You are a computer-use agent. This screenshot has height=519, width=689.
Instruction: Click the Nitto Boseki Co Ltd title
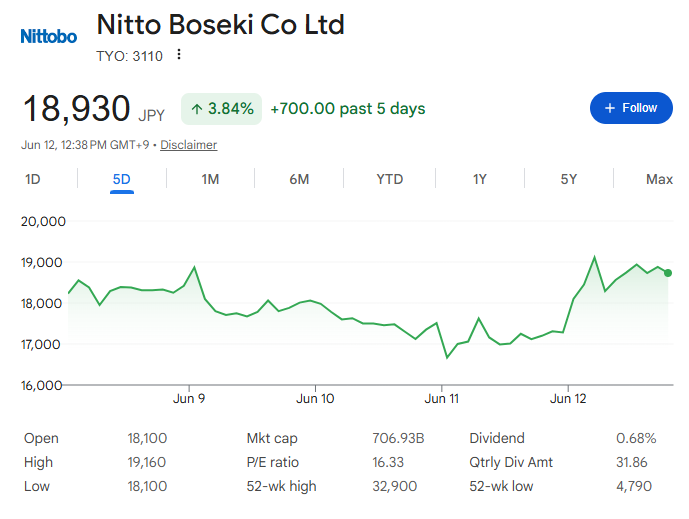[x=220, y=25]
